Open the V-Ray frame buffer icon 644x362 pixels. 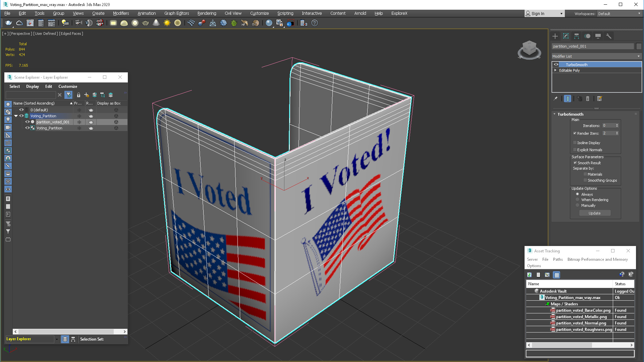[x=30, y=23]
